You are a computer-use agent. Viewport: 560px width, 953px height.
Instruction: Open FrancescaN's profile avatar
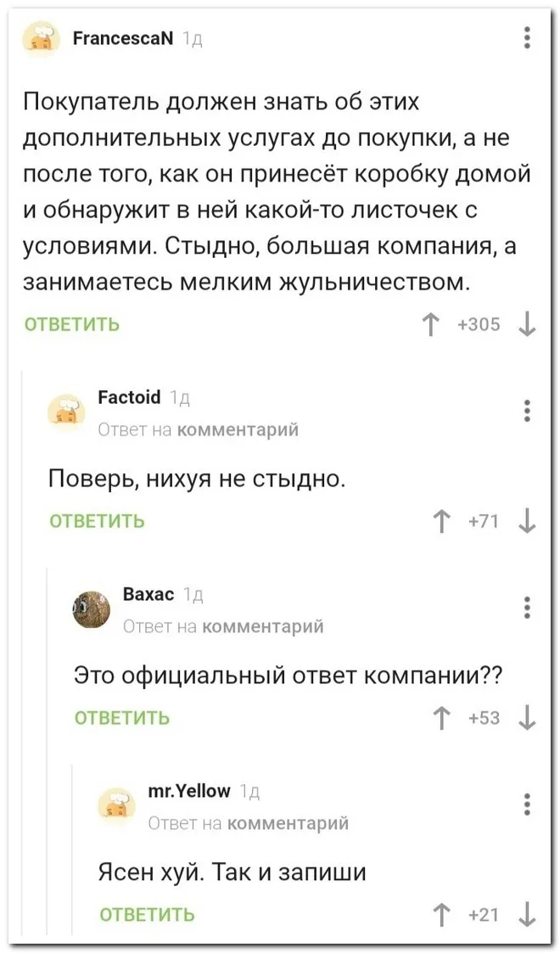point(40,39)
